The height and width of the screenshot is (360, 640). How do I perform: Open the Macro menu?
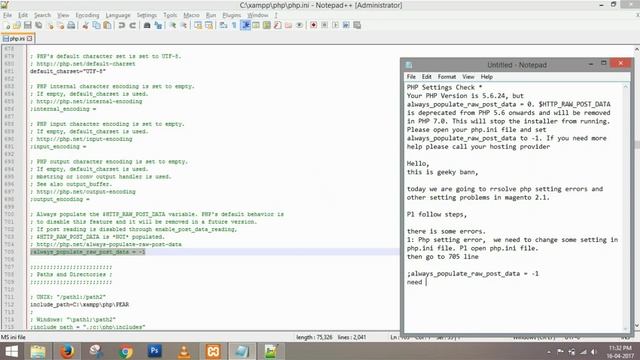191,15
